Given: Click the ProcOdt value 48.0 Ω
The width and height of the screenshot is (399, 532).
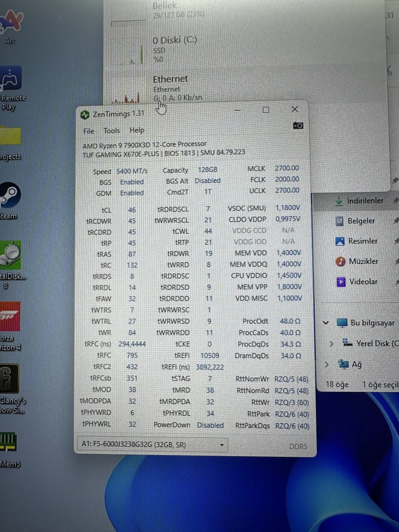Looking at the screenshot, I should click(290, 321).
